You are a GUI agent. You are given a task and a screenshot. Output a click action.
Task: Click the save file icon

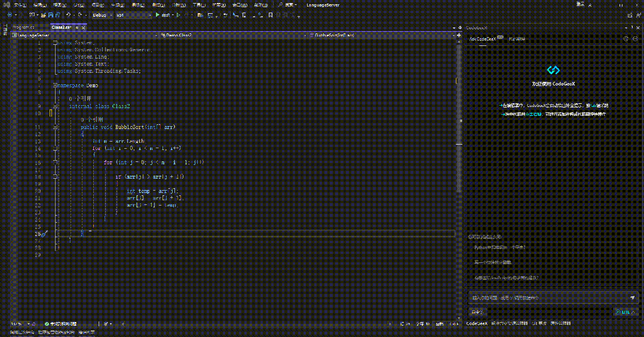[51, 15]
